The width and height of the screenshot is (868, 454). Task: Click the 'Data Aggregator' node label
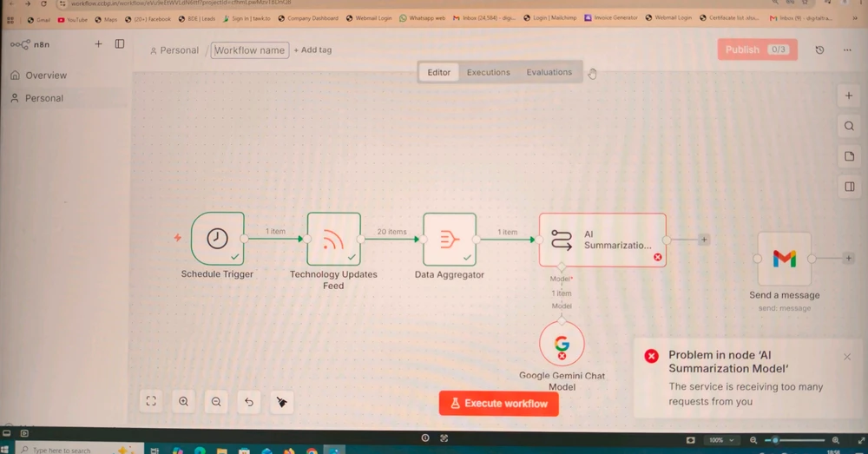click(449, 274)
